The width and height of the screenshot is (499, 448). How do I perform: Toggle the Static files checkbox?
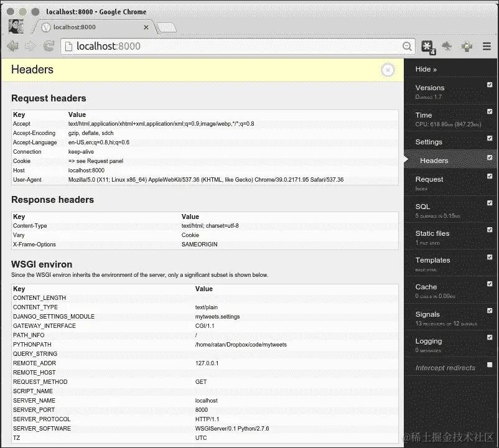[490, 230]
